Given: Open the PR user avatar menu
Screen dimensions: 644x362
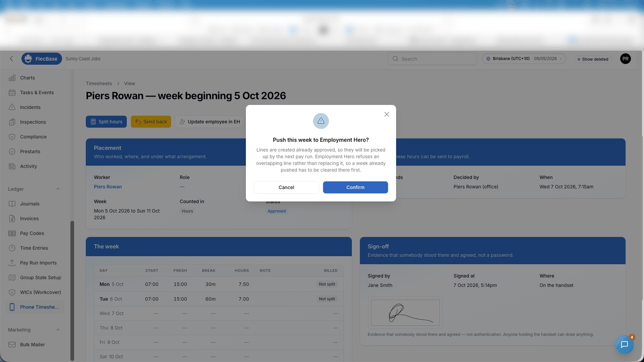Looking at the screenshot, I should [625, 59].
